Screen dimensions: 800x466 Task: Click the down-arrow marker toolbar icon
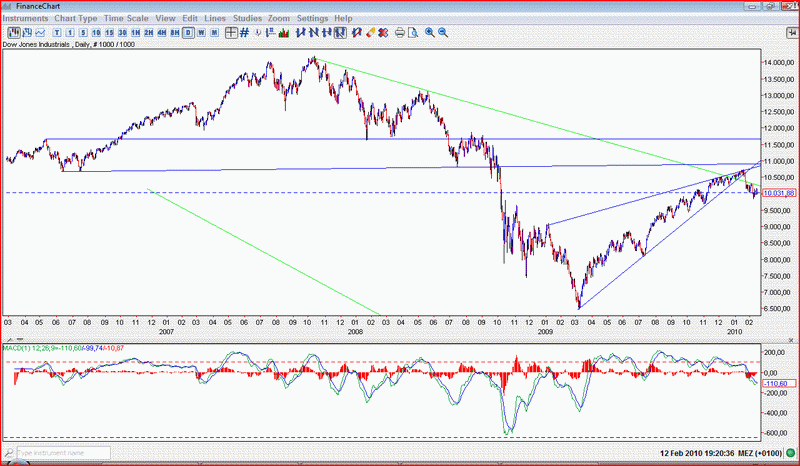coord(258,33)
